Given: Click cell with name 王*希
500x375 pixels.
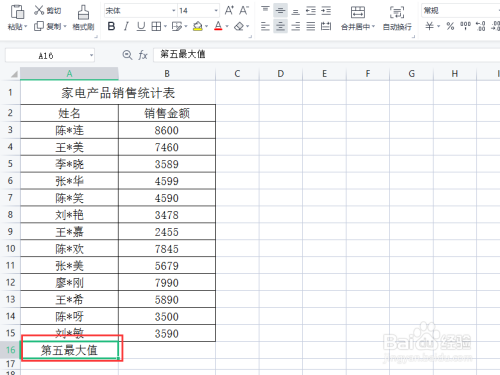Looking at the screenshot, I should pos(69,300).
